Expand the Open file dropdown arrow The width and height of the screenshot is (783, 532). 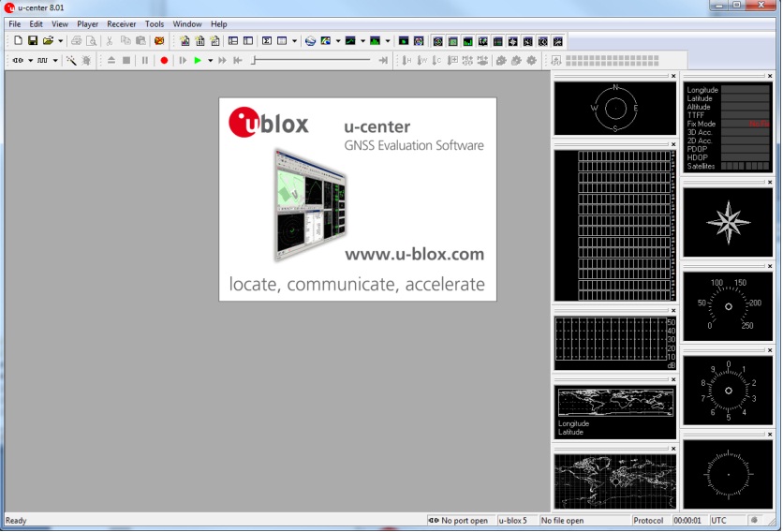61,41
